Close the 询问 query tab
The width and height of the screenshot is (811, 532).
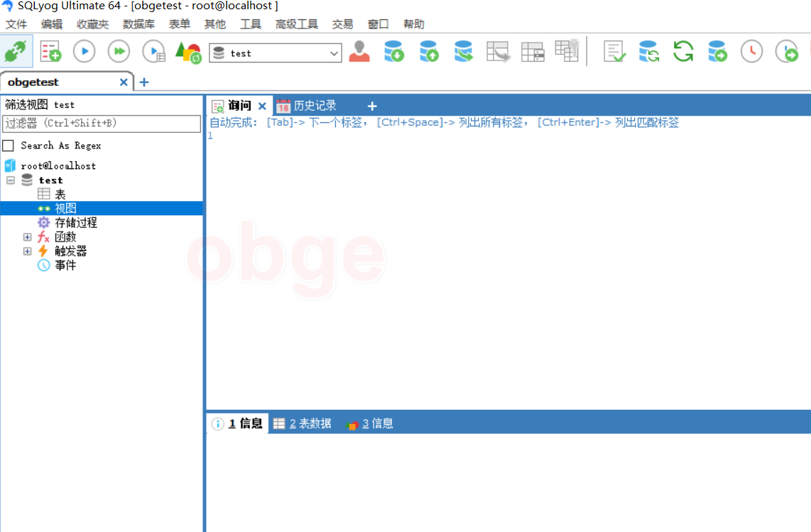262,106
